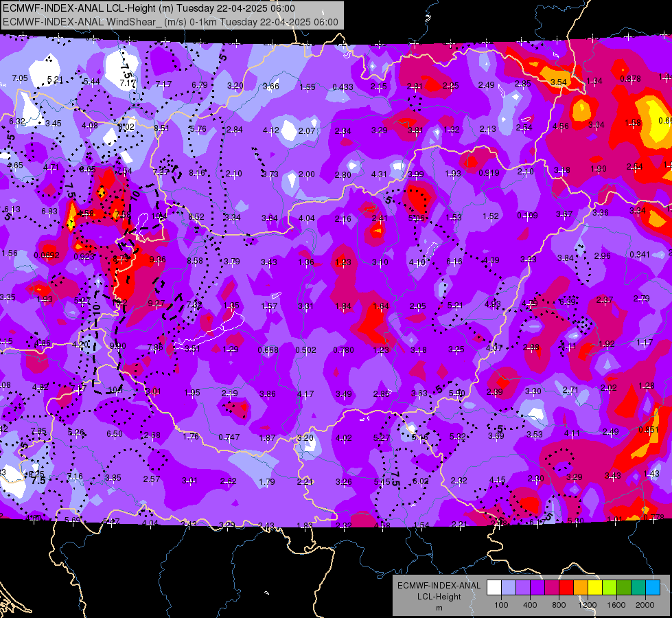Click the wind shear value 8.16
Viewport: 672px width, 618px height.
197,173
